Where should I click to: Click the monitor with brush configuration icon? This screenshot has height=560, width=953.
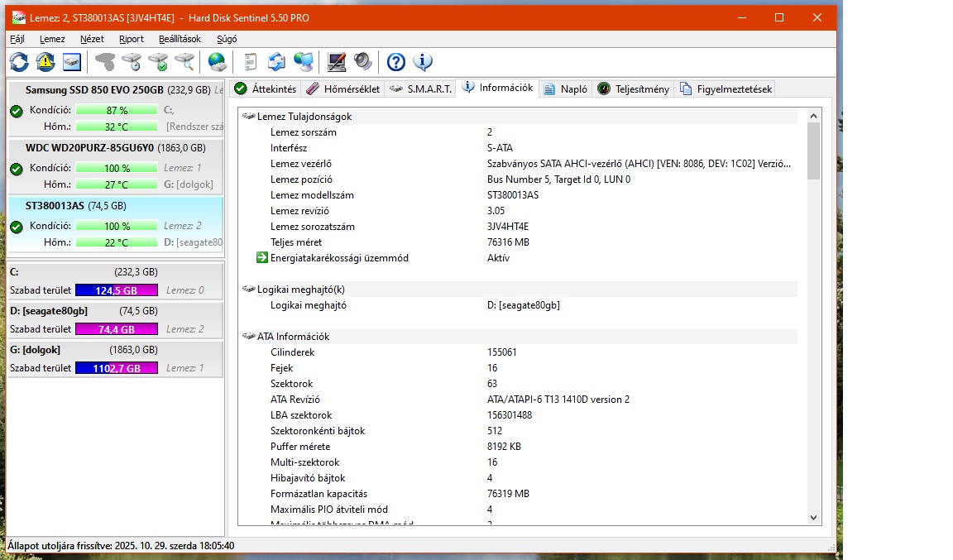(336, 62)
